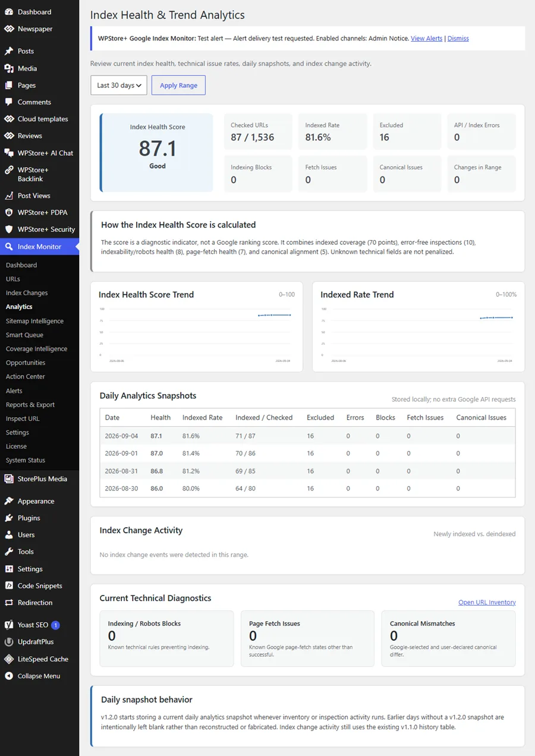Open the Alerts submenu item

click(14, 390)
